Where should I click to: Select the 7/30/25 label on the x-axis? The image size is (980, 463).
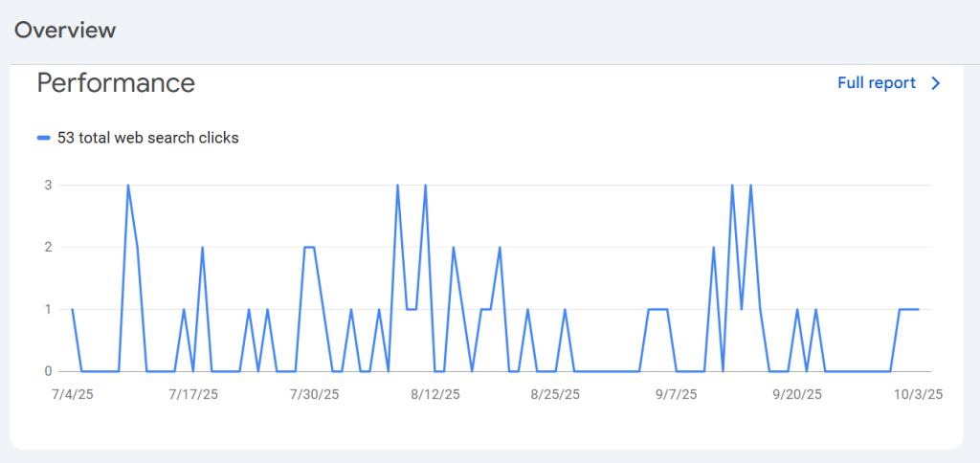click(315, 394)
